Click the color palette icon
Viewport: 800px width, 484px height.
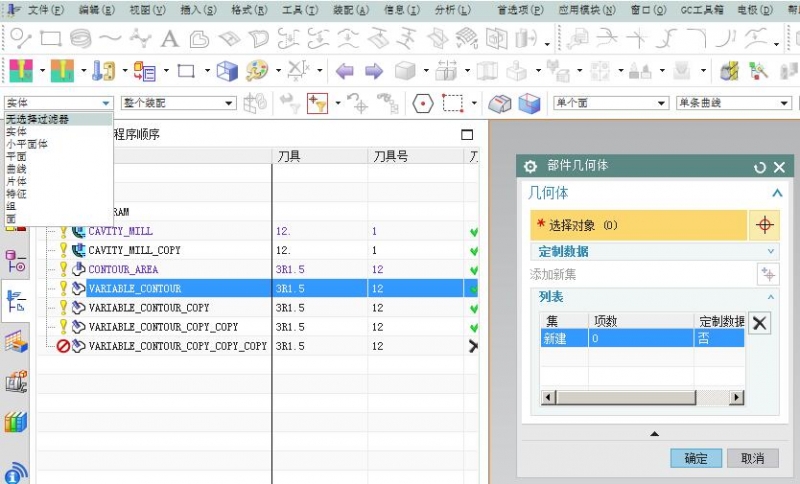click(257, 71)
